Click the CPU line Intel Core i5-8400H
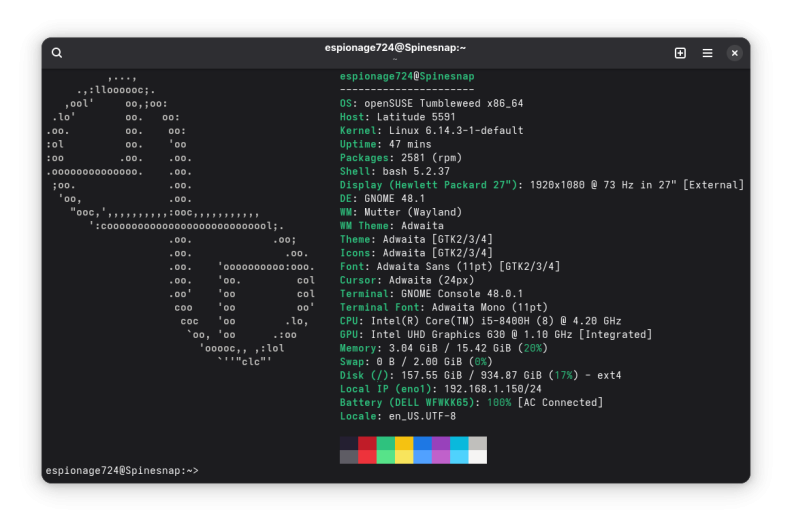This screenshot has height=529, width=792. [x=480, y=321]
